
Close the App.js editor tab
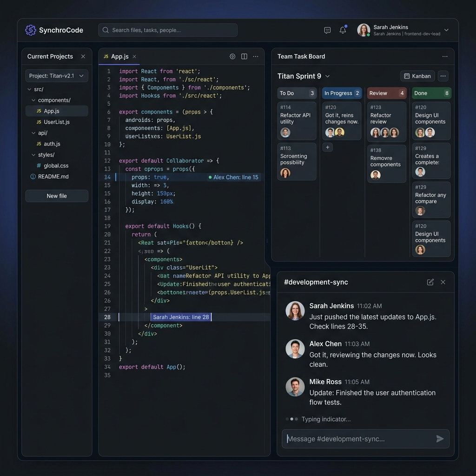(x=134, y=56)
